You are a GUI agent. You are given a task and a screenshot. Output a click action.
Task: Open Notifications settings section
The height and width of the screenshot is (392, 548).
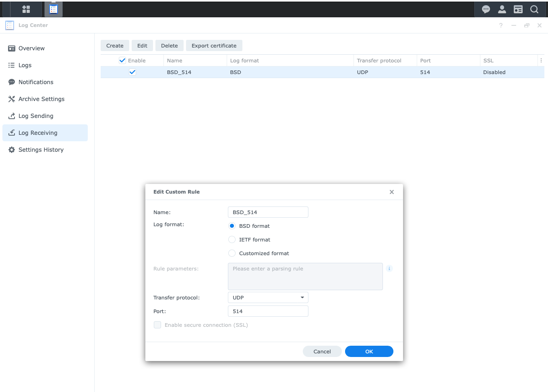[x=45, y=82]
